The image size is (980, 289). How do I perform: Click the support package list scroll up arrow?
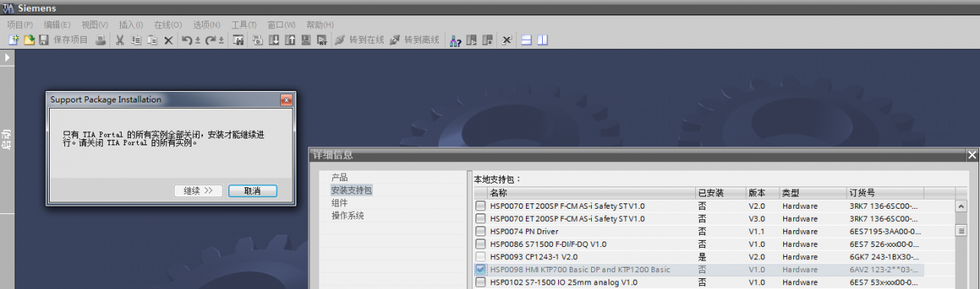click(962, 206)
